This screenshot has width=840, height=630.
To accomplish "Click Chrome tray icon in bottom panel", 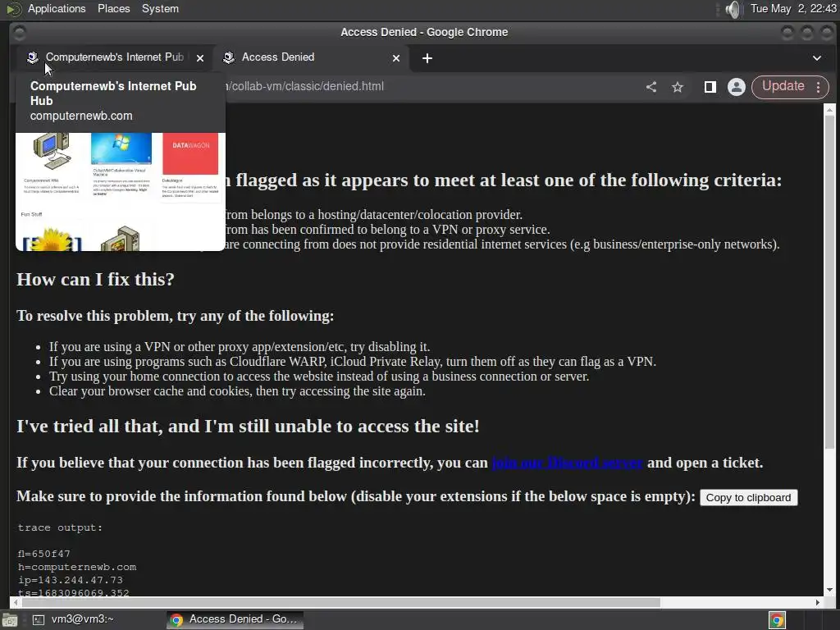I will [x=776, y=620].
